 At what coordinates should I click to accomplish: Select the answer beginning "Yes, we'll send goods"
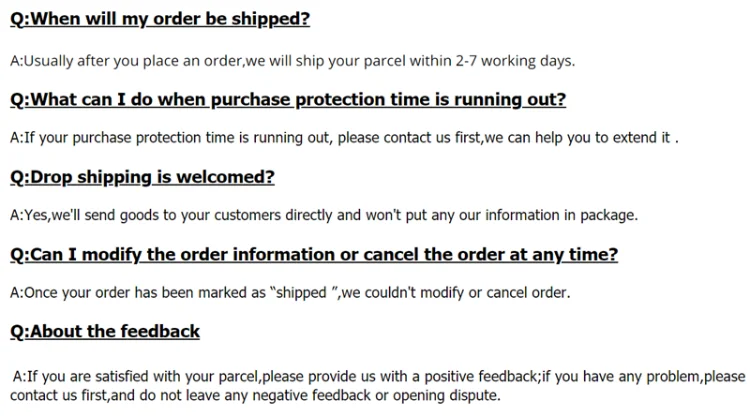click(323, 215)
